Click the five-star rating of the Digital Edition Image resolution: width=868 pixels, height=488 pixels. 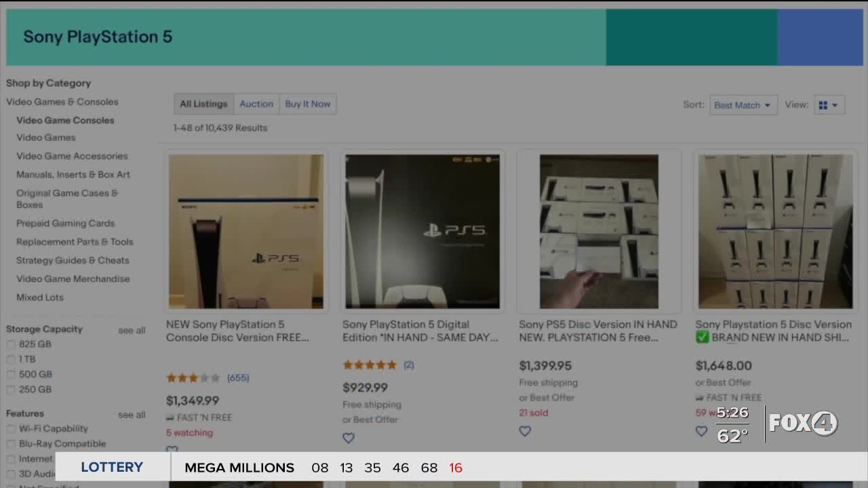[370, 365]
